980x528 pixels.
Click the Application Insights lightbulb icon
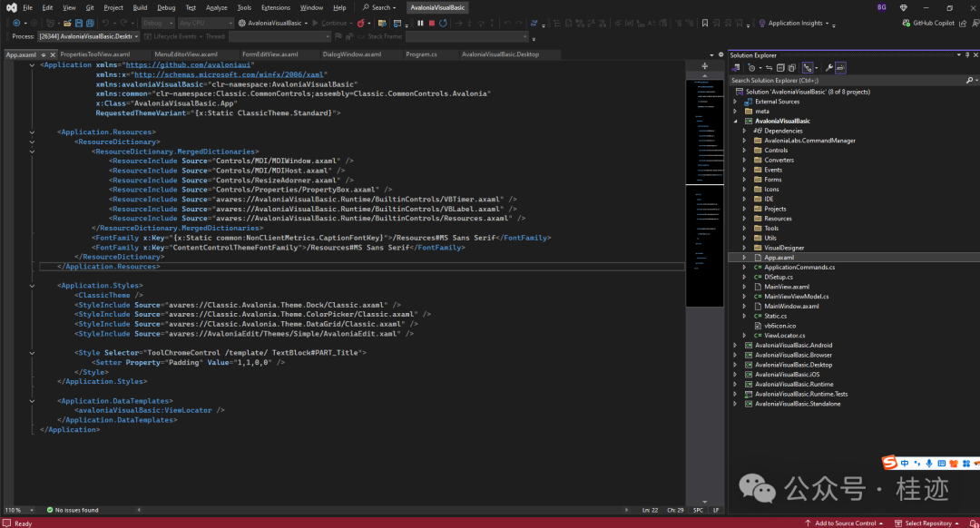point(762,23)
